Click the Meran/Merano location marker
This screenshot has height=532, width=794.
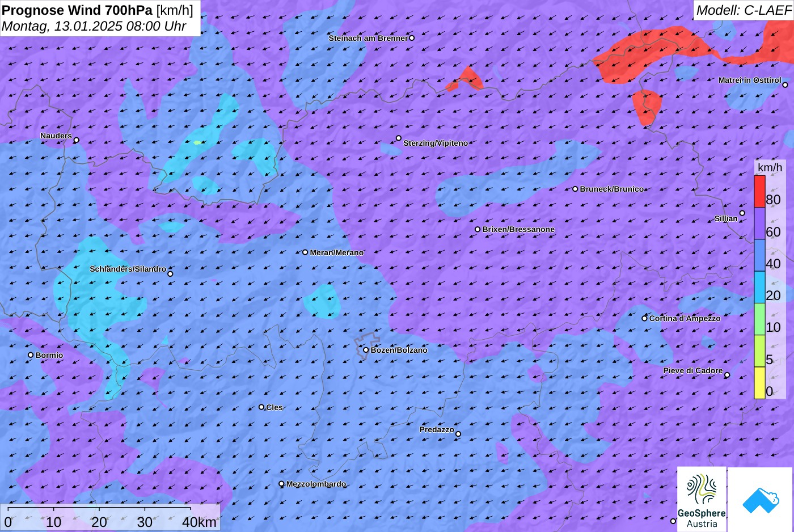(x=305, y=252)
